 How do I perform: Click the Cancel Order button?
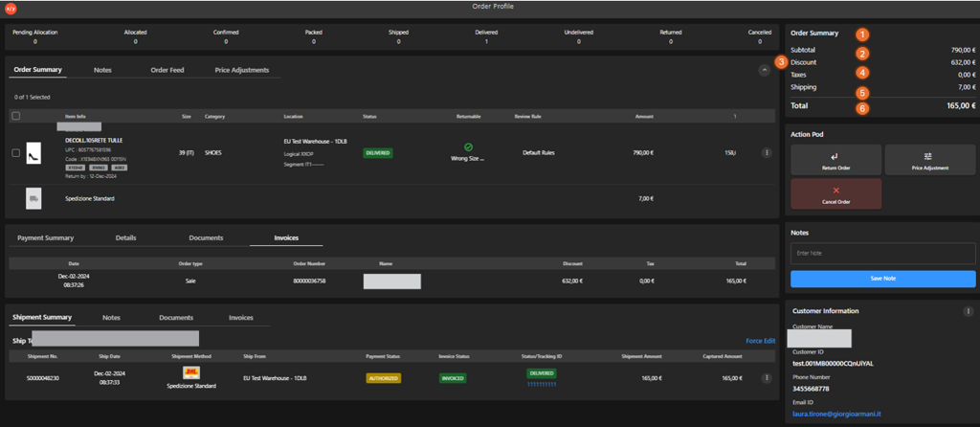[x=835, y=193]
